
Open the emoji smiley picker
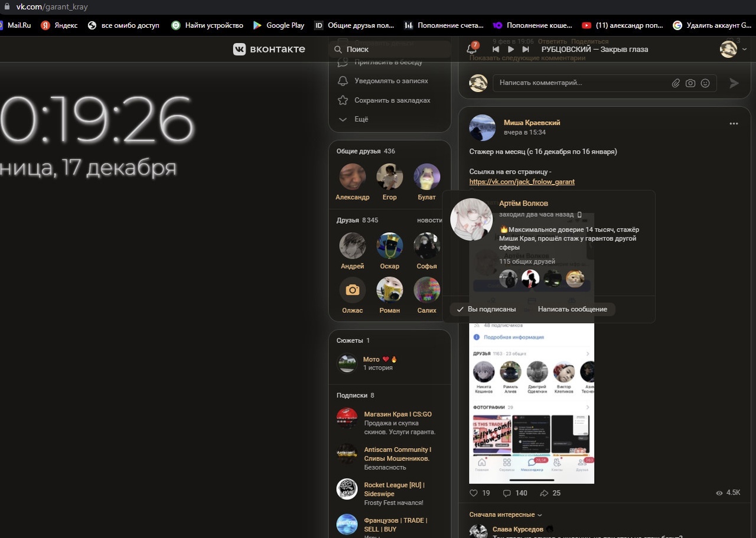[705, 83]
